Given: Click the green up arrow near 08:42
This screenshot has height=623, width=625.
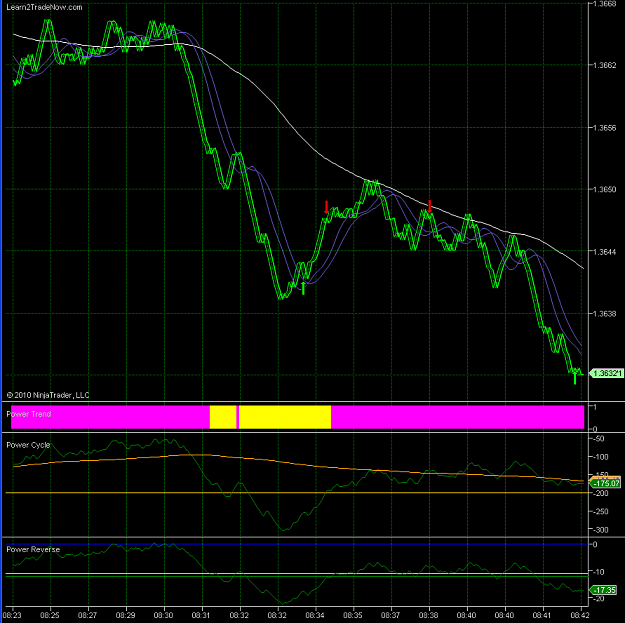Looking at the screenshot, I should [575, 378].
